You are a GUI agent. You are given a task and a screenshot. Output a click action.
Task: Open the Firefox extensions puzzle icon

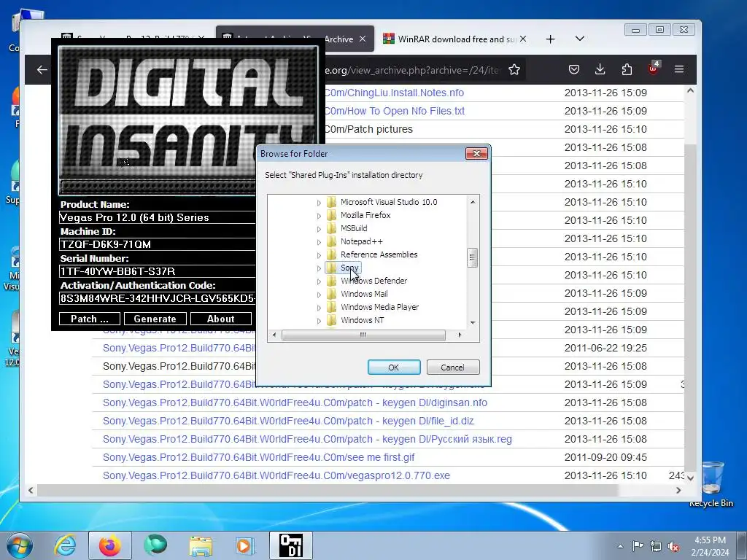[627, 69]
